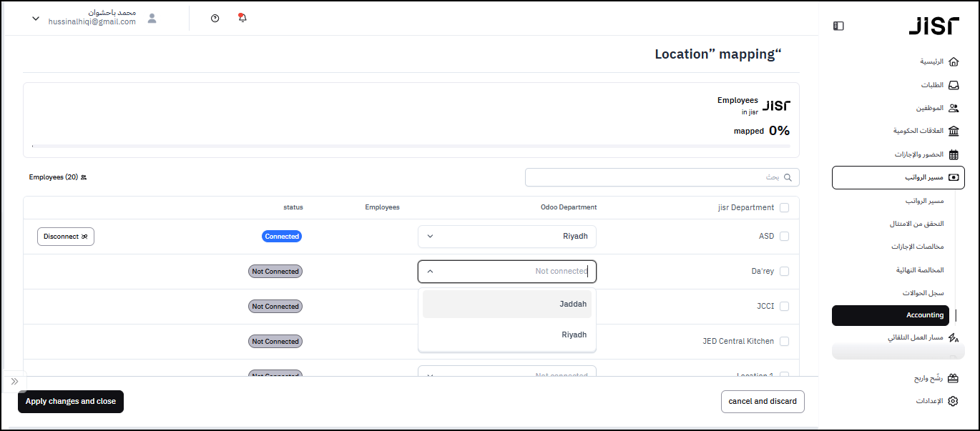Open the Accounting menu item
The width and height of the screenshot is (980, 431).
tap(898, 315)
